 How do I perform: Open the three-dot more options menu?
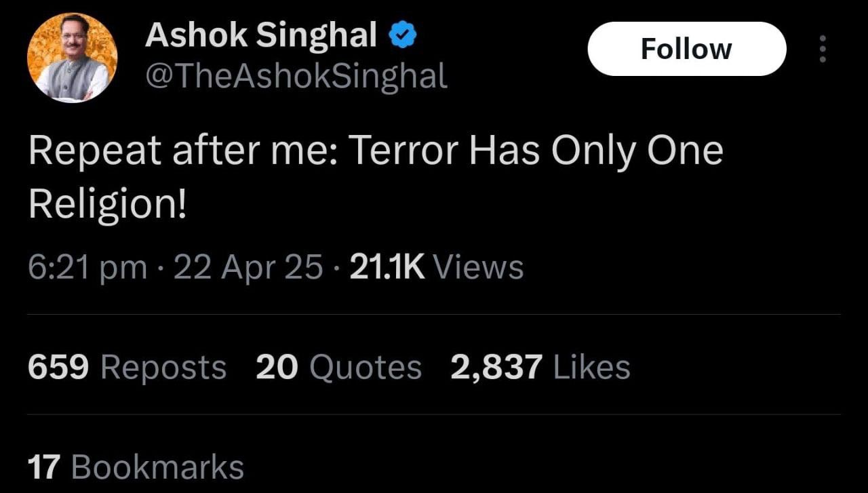823,50
